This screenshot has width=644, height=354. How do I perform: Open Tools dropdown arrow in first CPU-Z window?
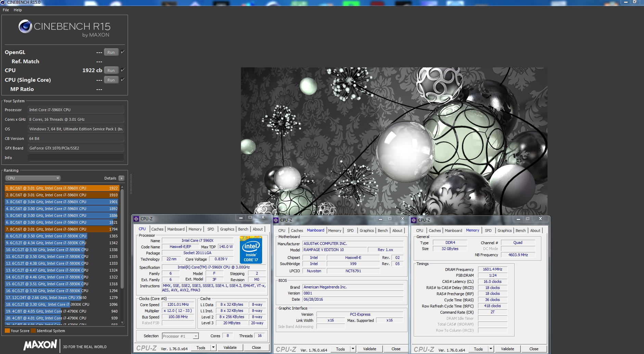[x=213, y=348]
